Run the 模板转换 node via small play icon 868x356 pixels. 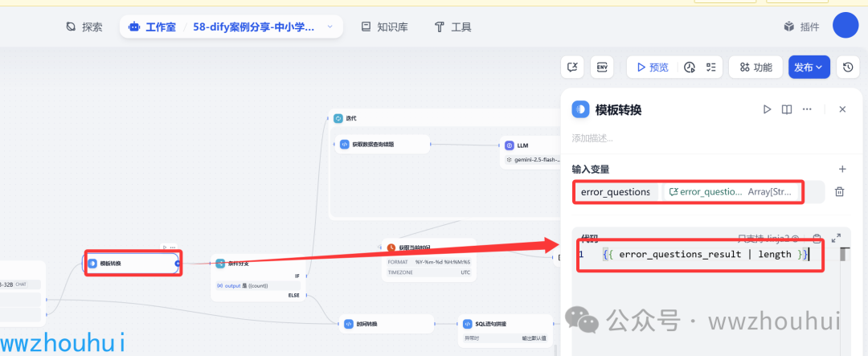click(x=165, y=248)
